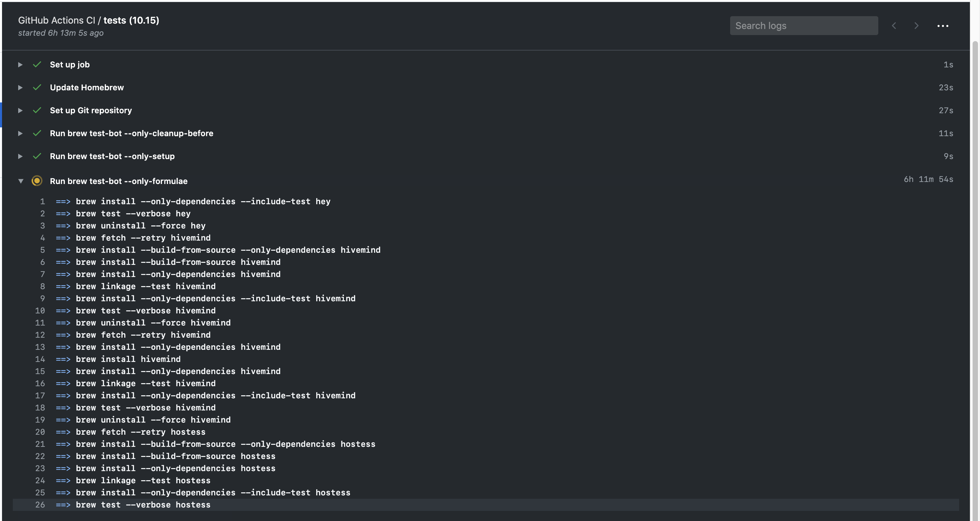980x521 pixels.
Task: Select log line number 1
Action: tap(43, 201)
